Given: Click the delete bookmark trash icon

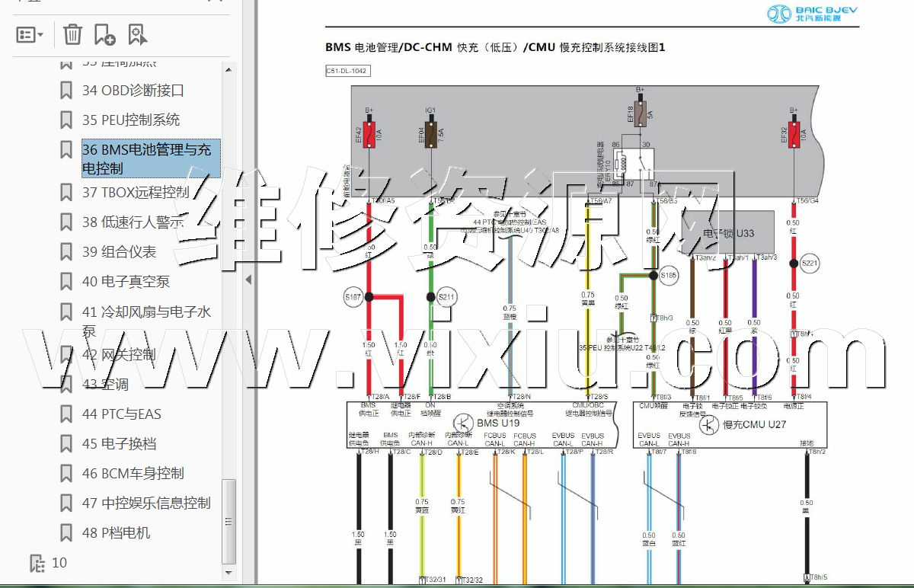Looking at the screenshot, I should [72, 34].
